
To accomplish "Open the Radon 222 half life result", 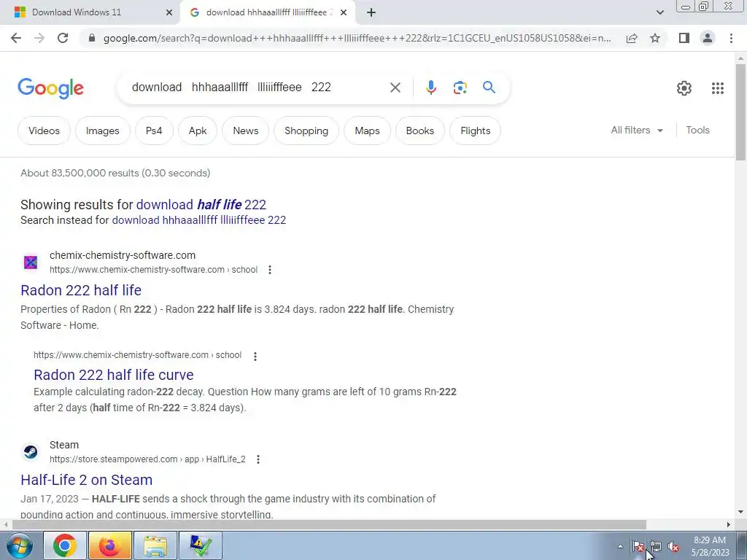I will (81, 290).
